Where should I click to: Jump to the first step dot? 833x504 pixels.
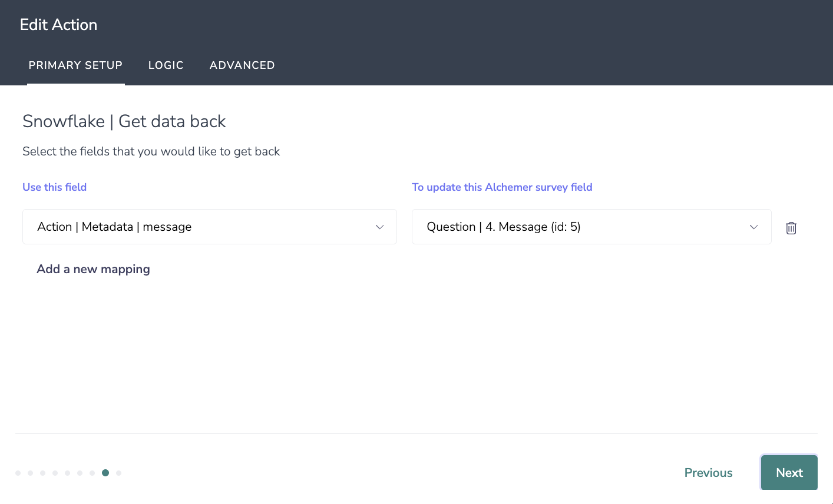[x=18, y=473]
